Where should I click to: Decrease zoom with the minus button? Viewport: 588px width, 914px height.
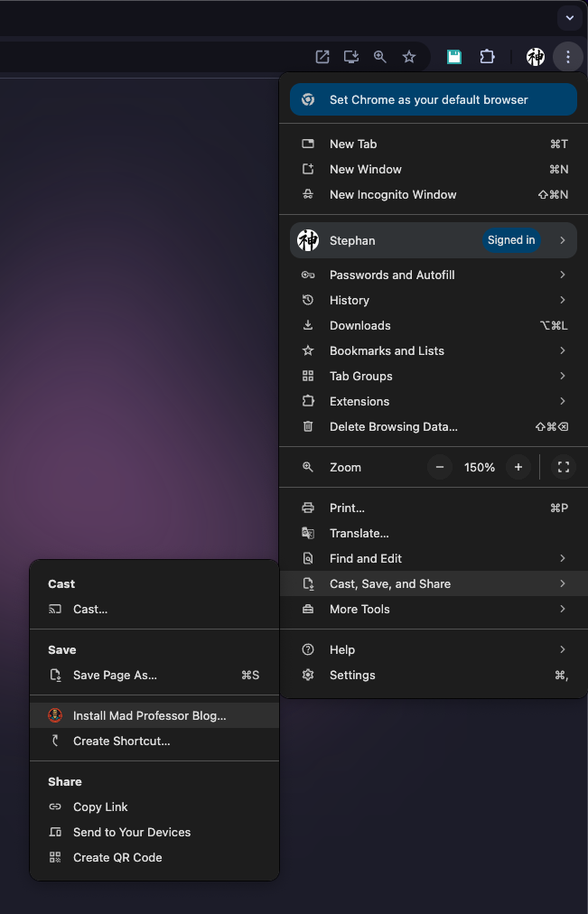click(440, 467)
